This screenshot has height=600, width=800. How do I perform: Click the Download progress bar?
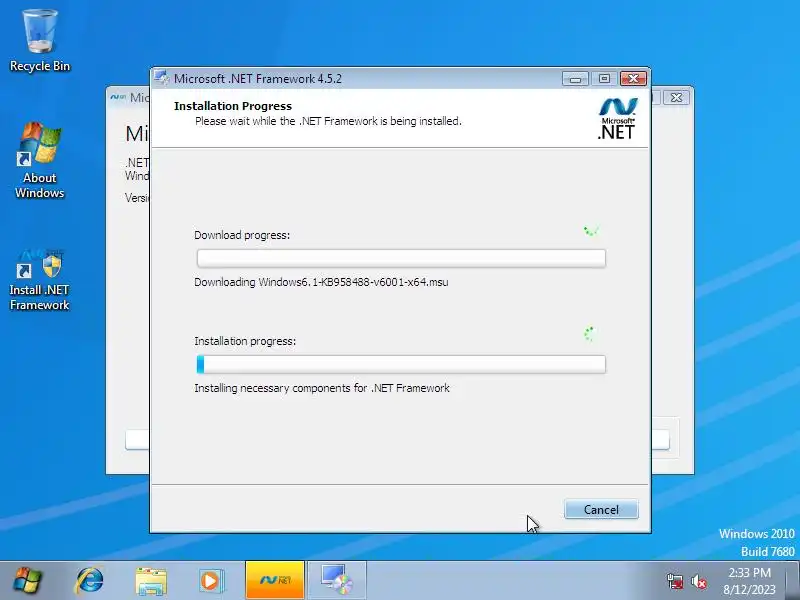pyautogui.click(x=401, y=259)
